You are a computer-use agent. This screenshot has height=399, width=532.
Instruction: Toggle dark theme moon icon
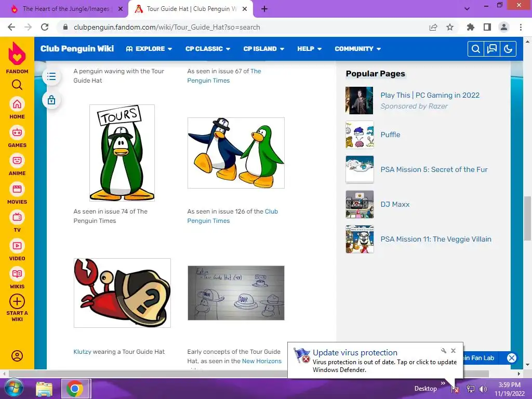point(508,49)
